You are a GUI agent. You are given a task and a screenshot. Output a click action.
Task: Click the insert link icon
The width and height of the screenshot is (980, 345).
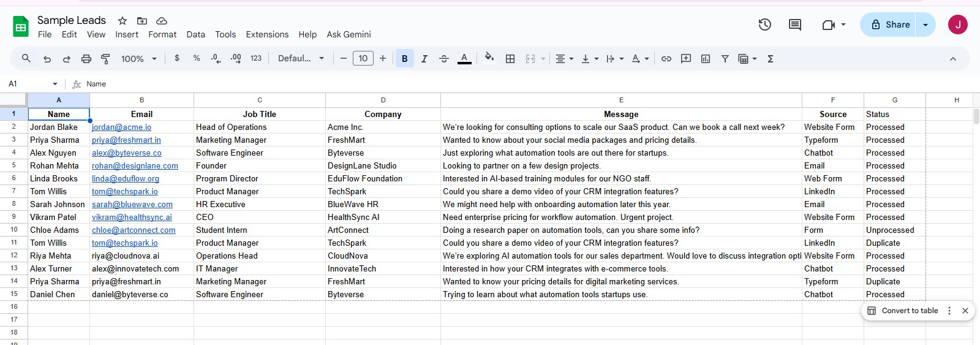[666, 59]
